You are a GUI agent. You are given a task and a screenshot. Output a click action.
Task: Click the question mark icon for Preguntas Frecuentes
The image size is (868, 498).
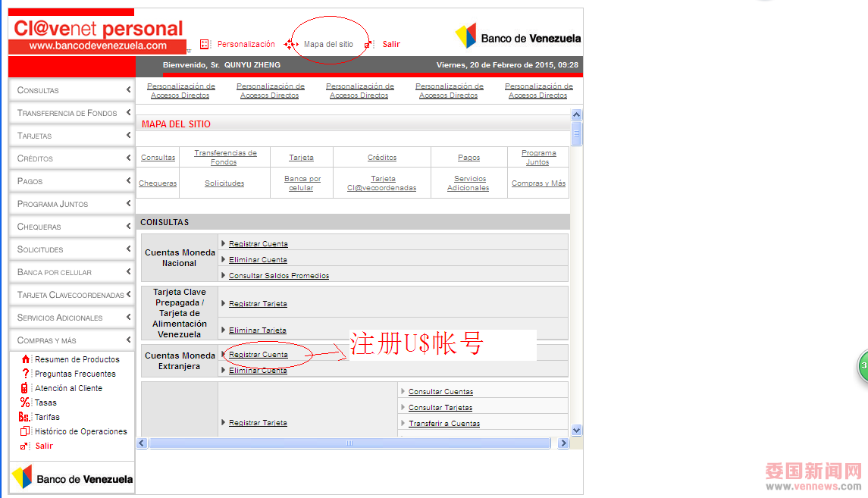[26, 374]
